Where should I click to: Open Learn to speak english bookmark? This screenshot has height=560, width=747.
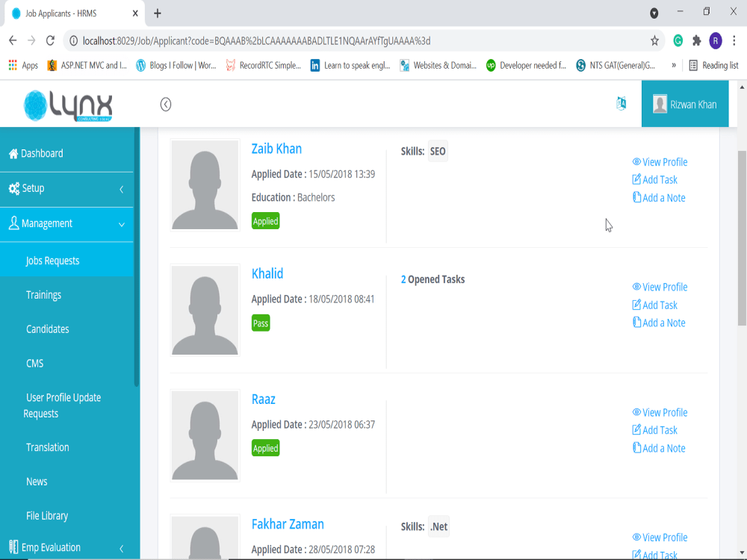[x=350, y=65]
